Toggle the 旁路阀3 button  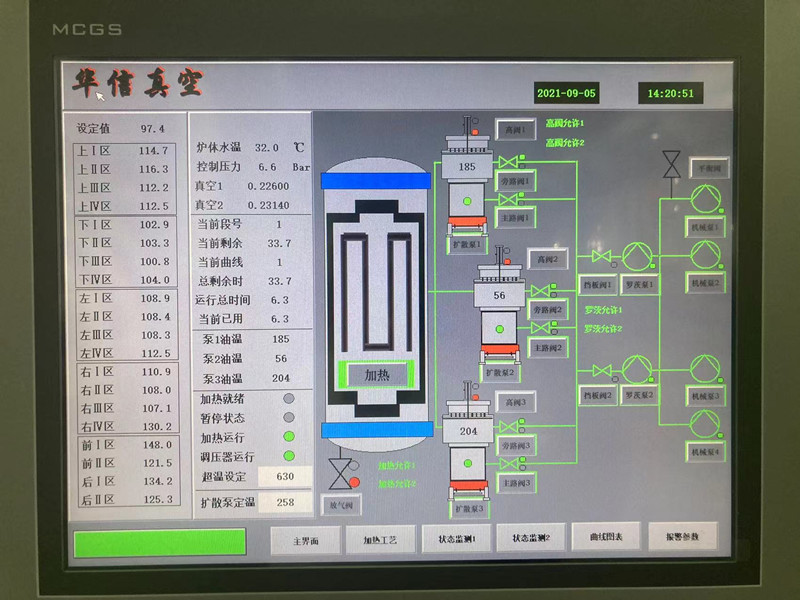[x=516, y=445]
